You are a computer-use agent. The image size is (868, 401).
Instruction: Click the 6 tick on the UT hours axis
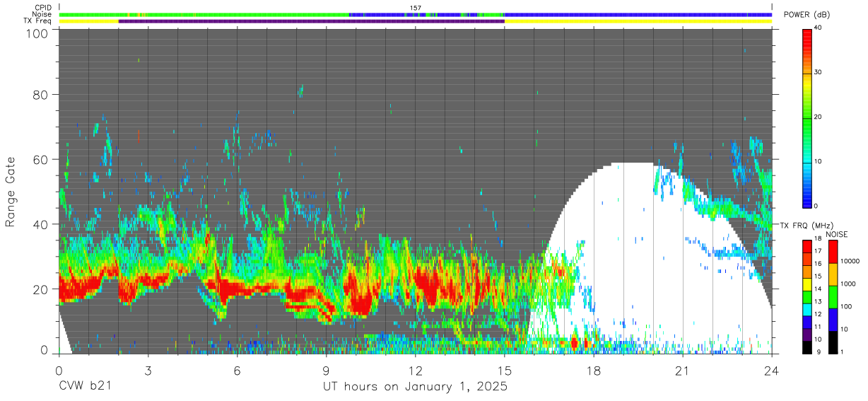point(237,370)
